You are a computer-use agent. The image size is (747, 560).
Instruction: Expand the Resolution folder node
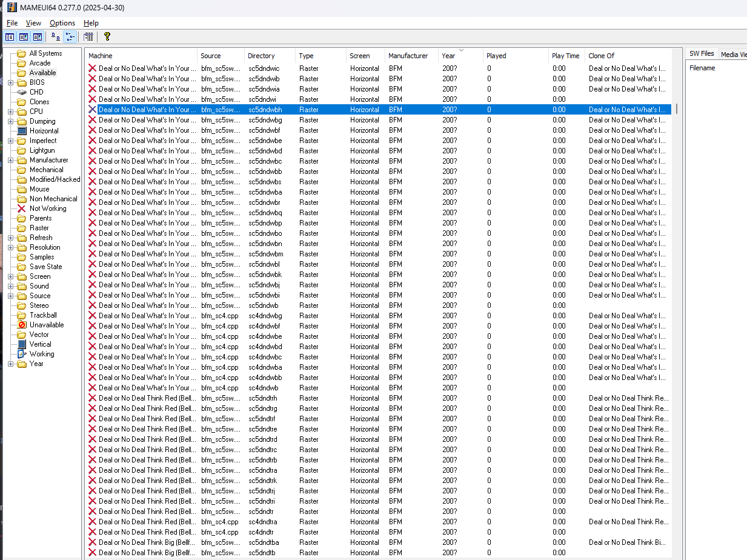[10, 247]
